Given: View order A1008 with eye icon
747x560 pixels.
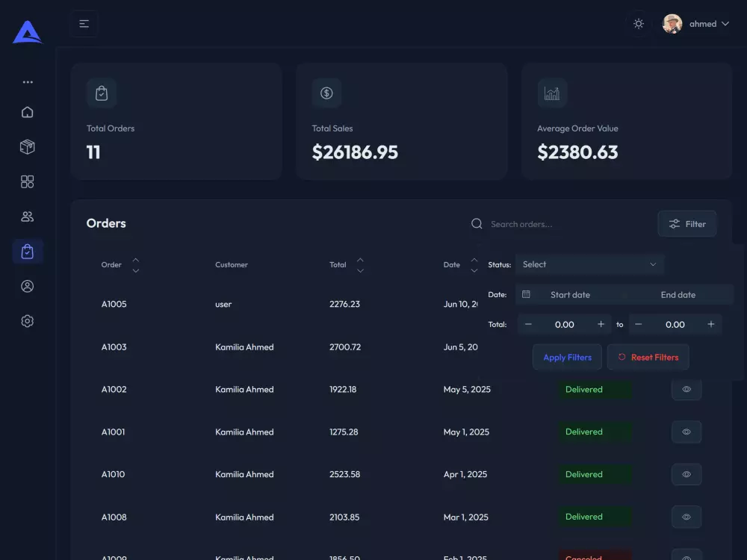Looking at the screenshot, I should [x=686, y=517].
